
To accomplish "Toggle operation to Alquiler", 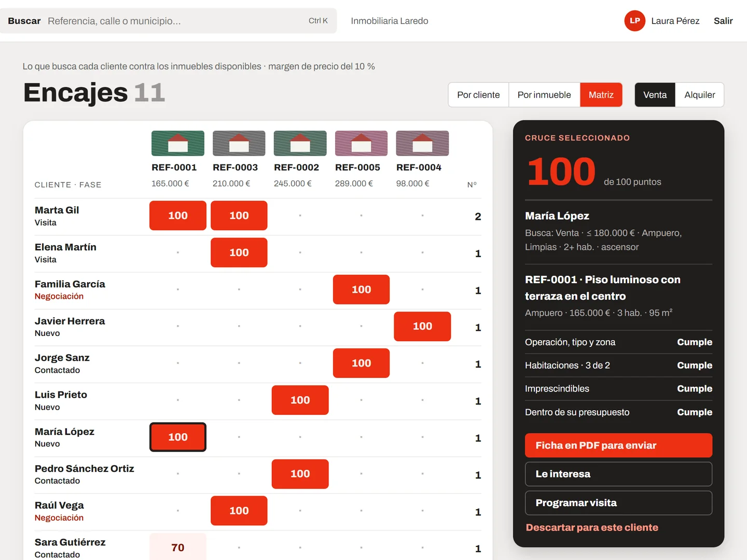I will pos(699,95).
